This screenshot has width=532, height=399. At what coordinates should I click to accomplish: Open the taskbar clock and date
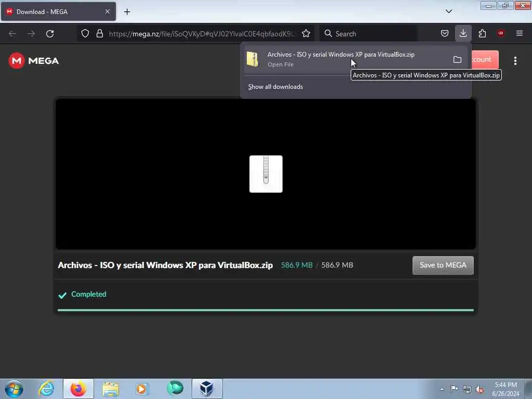pos(506,389)
